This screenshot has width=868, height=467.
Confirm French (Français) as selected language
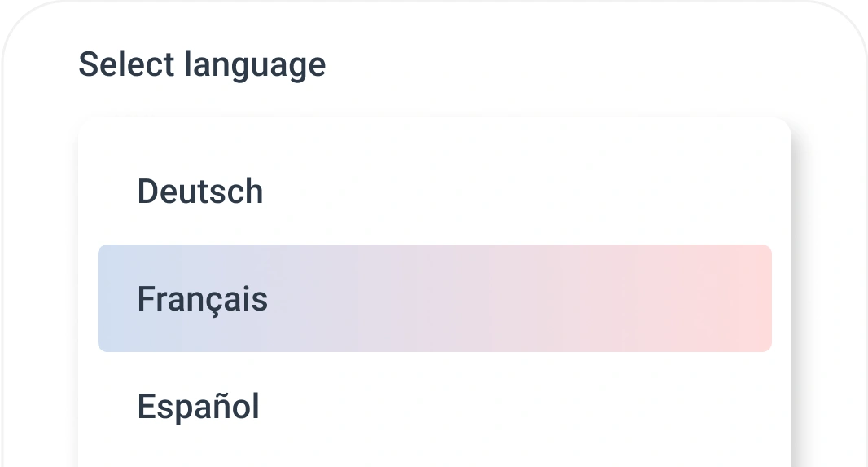[x=202, y=299]
